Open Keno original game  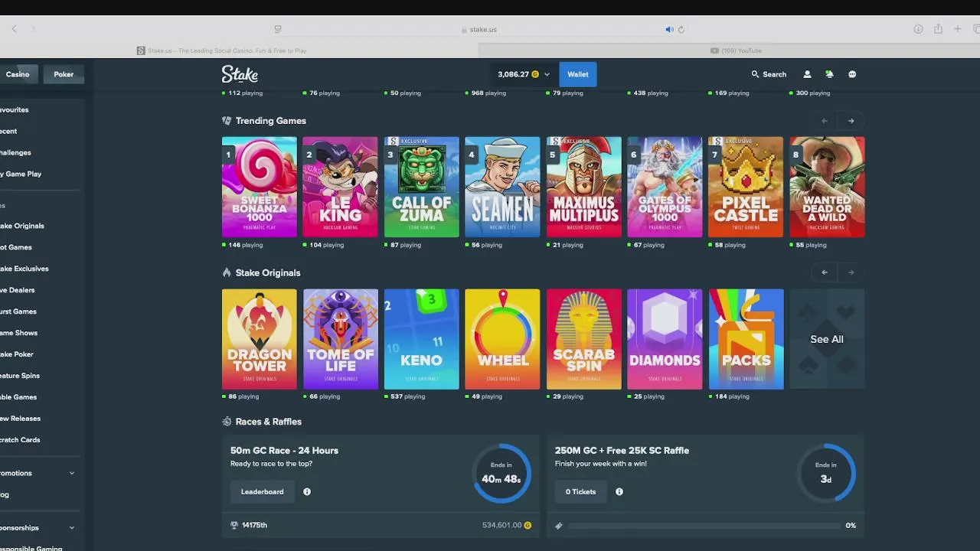(x=422, y=339)
